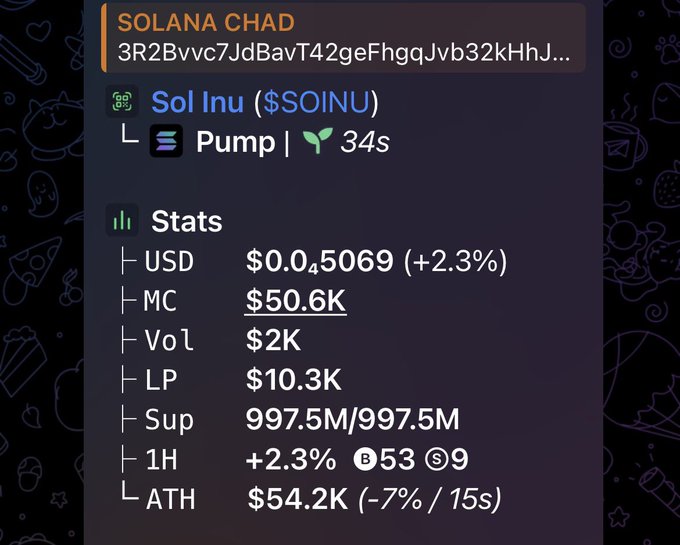Click the Vol $2K value
This screenshot has width=680, height=545.
coord(273,340)
